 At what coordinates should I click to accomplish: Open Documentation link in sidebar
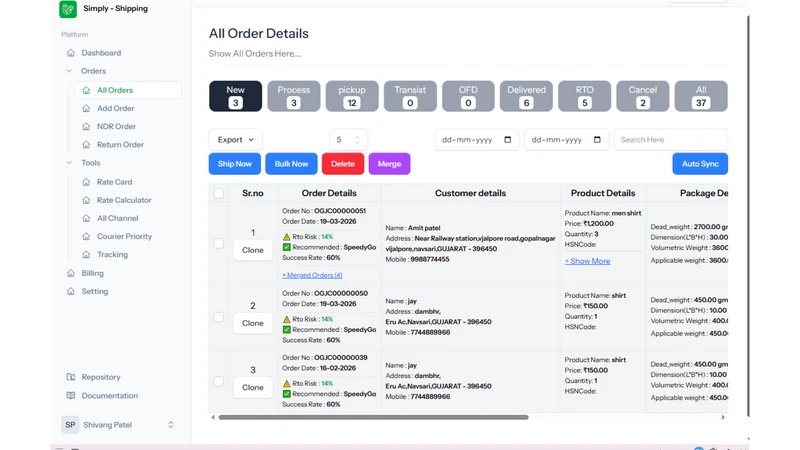tap(110, 395)
